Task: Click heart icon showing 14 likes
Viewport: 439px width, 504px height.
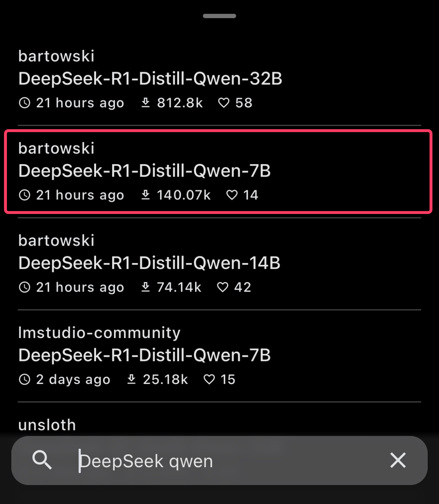Action: click(x=232, y=195)
